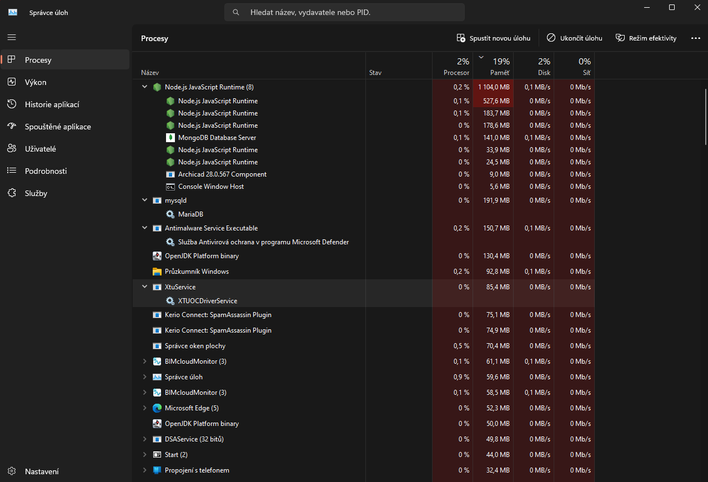Image resolution: width=708 pixels, height=482 pixels.
Task: Click the Výkon performance icon
Action: [12, 82]
